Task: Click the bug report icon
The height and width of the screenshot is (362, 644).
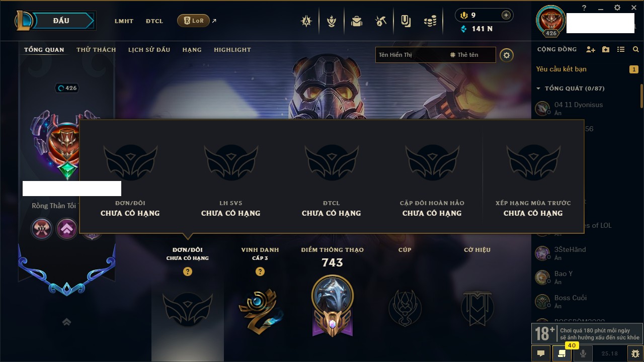Action: click(x=635, y=353)
